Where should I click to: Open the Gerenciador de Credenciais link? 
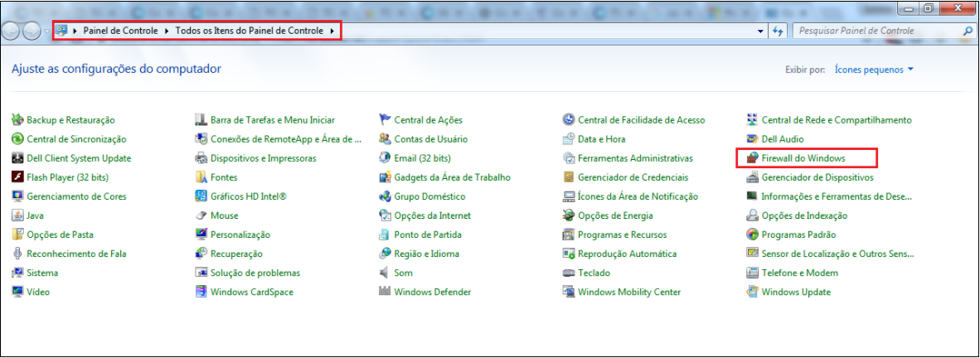click(633, 177)
